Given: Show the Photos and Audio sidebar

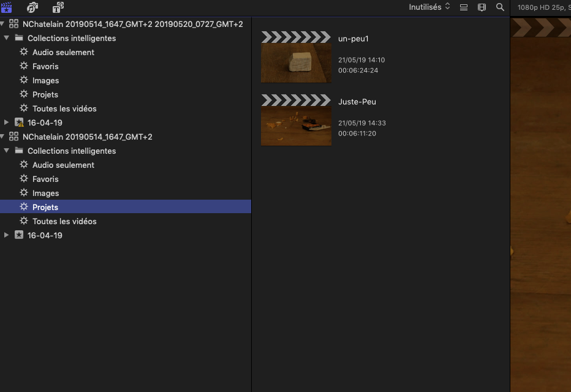Looking at the screenshot, I should coord(32,7).
